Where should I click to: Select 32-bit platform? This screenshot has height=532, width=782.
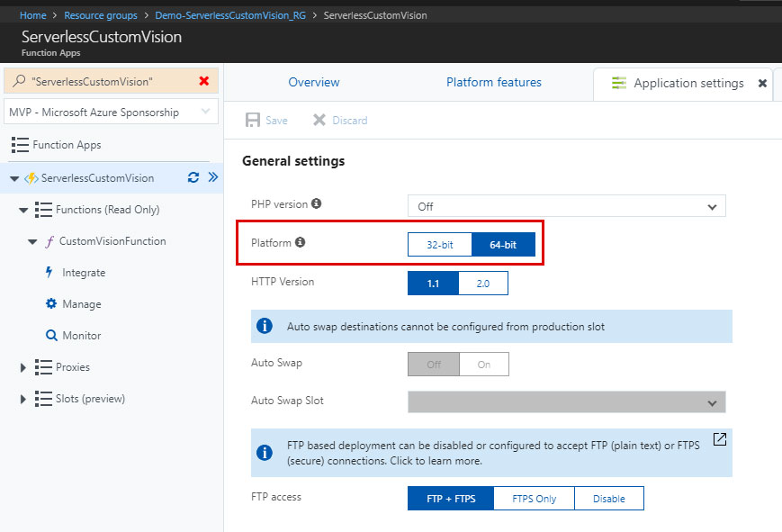pyautogui.click(x=440, y=245)
